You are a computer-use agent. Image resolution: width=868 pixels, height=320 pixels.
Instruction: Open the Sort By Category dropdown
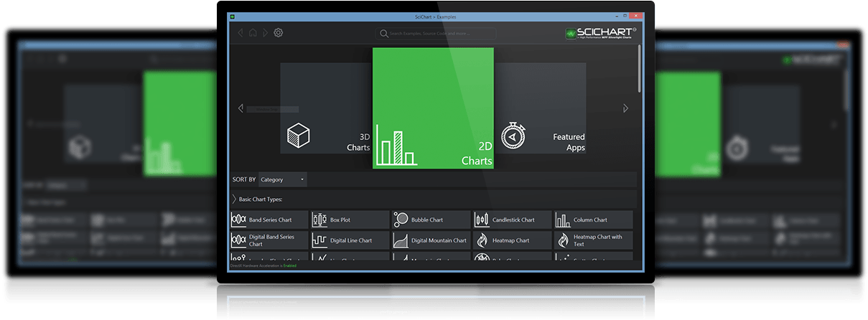pos(283,179)
